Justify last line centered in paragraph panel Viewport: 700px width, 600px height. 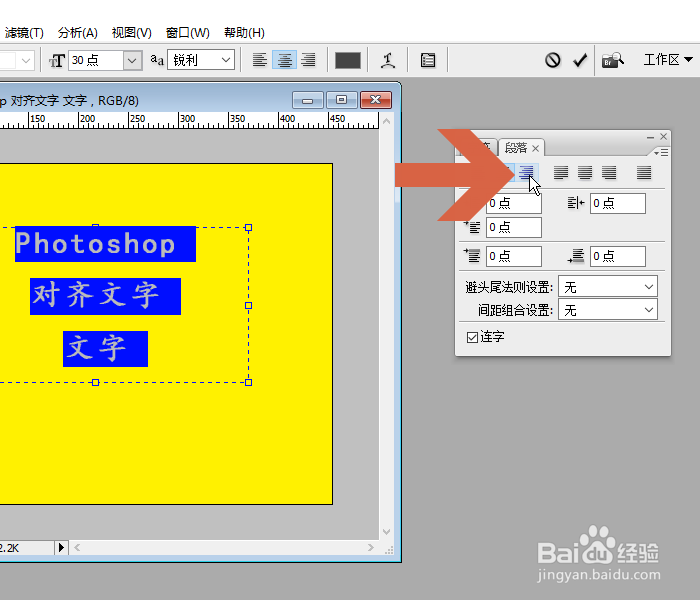tap(585, 172)
